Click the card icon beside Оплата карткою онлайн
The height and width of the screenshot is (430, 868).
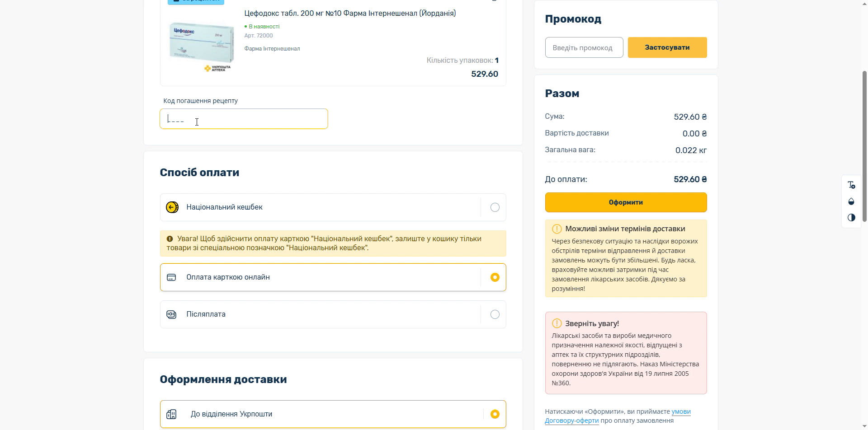click(x=171, y=277)
